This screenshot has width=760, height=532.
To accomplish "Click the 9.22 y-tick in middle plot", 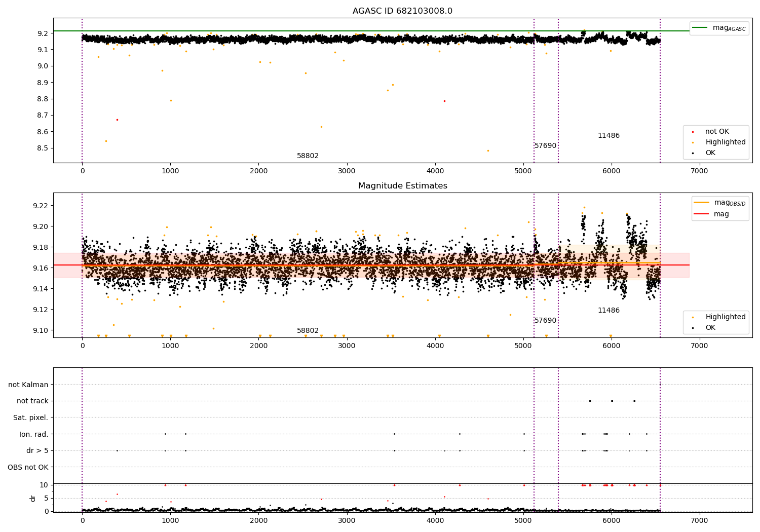I will (41, 206).
